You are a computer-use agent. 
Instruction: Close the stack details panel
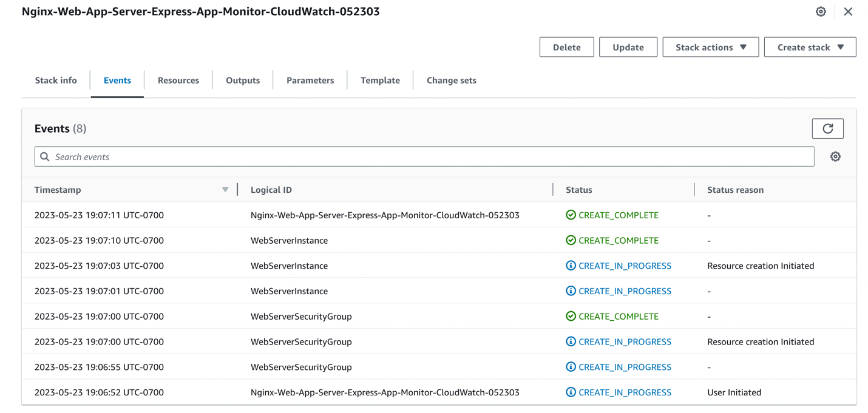click(x=848, y=12)
